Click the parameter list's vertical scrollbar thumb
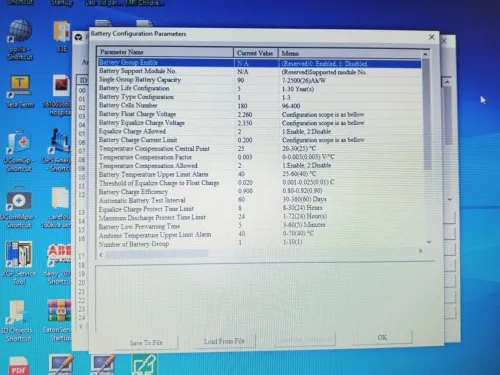 tap(427, 114)
